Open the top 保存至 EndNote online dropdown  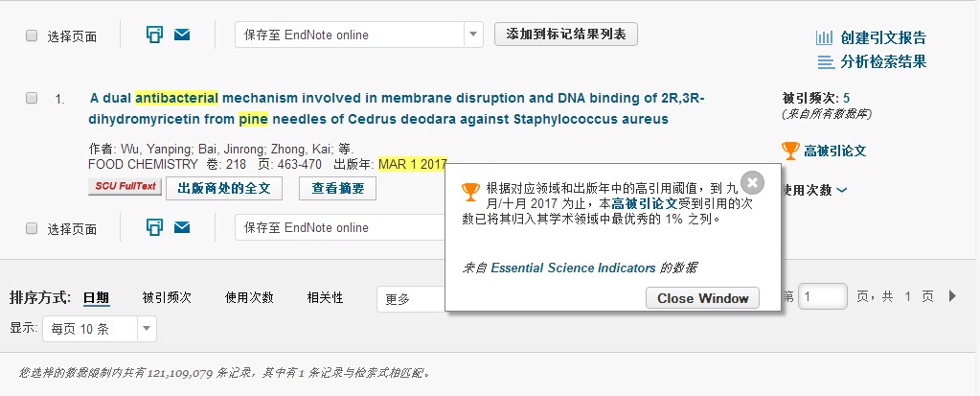pos(473,35)
